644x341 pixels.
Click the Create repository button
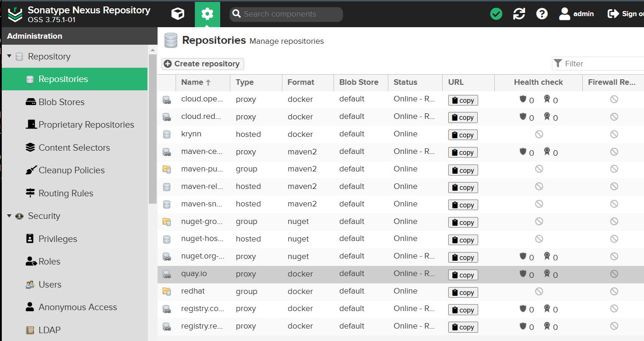coord(203,64)
